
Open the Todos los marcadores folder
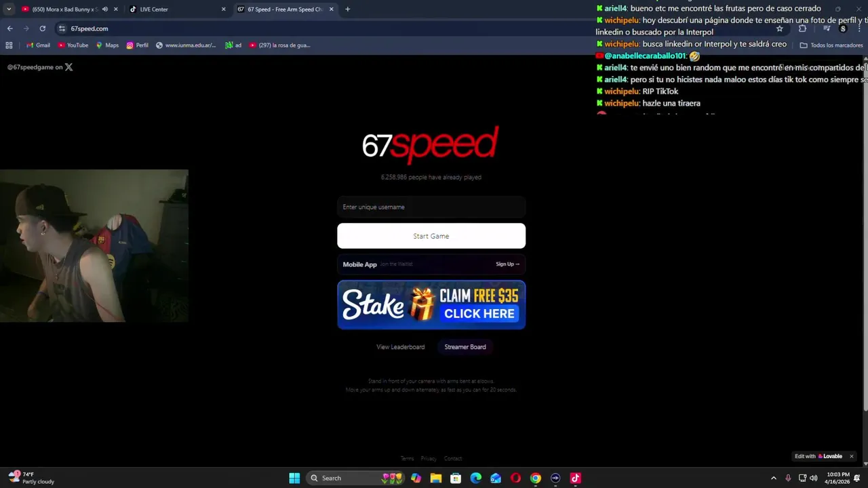(x=831, y=45)
